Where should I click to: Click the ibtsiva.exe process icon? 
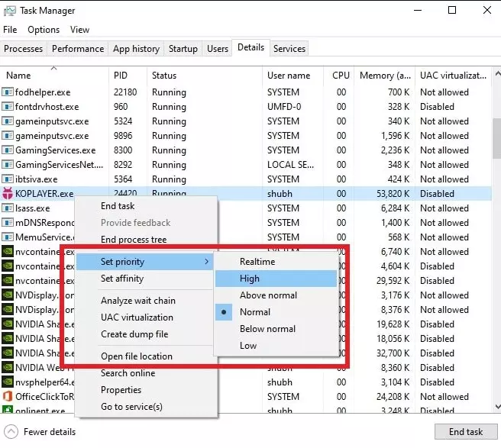pos(8,179)
